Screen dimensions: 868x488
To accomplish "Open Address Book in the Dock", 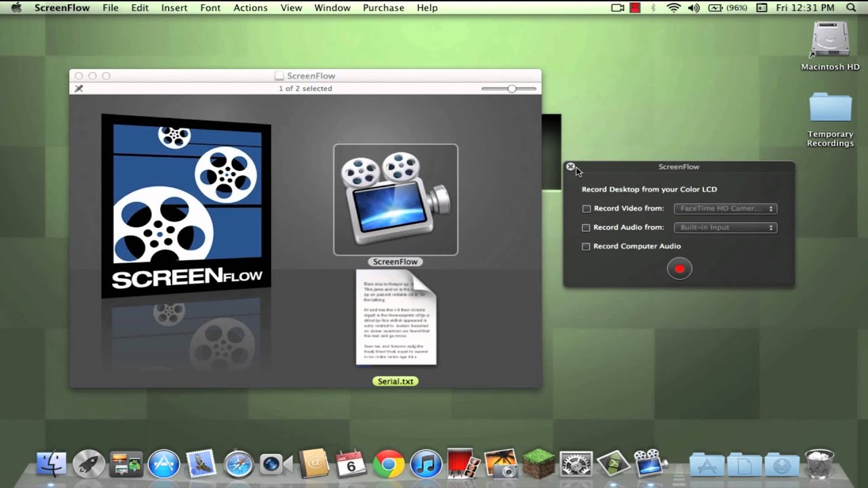I will [313, 464].
